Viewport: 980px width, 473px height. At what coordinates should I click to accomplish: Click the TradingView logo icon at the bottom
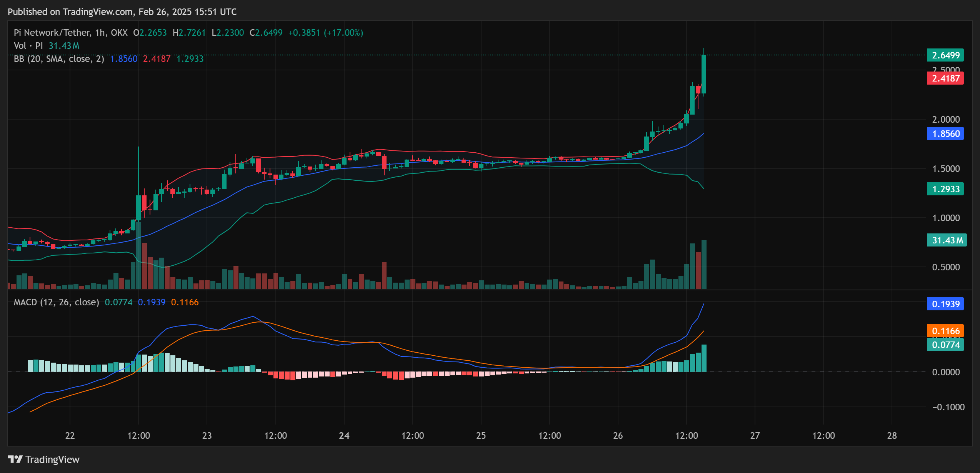15,459
